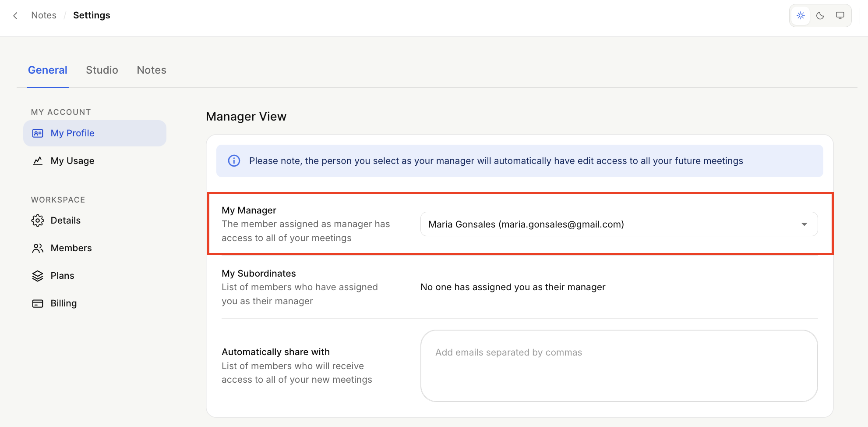Click the Details gear icon
868x427 pixels.
tap(38, 221)
